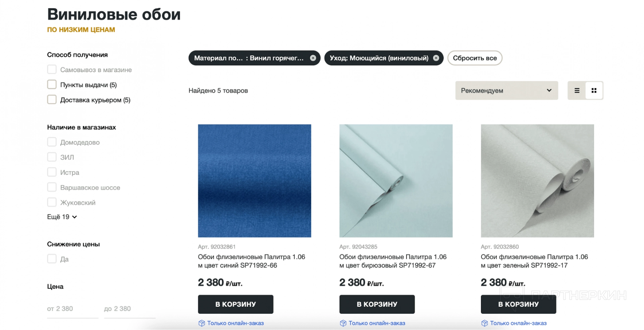Screen dimensions: 644x330
Task: Remove the Уход: Моющийся filter chip
Action: click(x=436, y=58)
